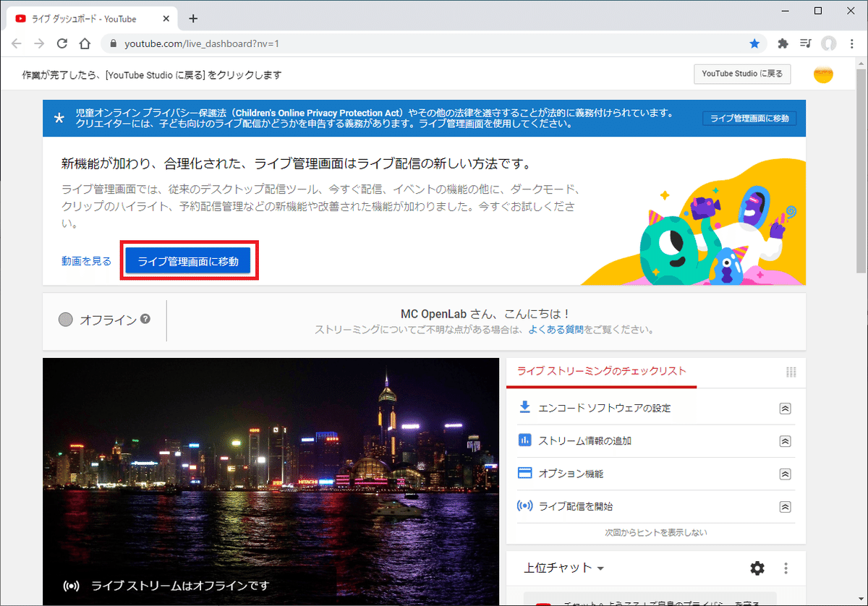Click the lock icon in address bar

113,44
